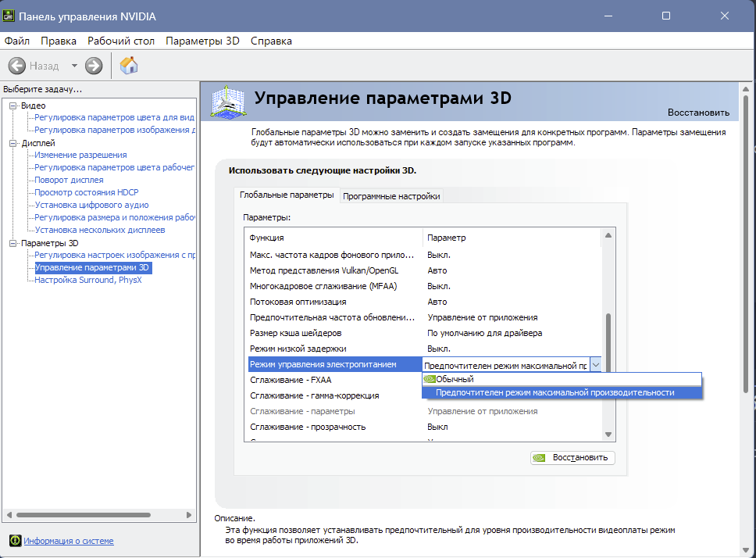
Task: Collapse the Видео tree node
Action: [13, 106]
